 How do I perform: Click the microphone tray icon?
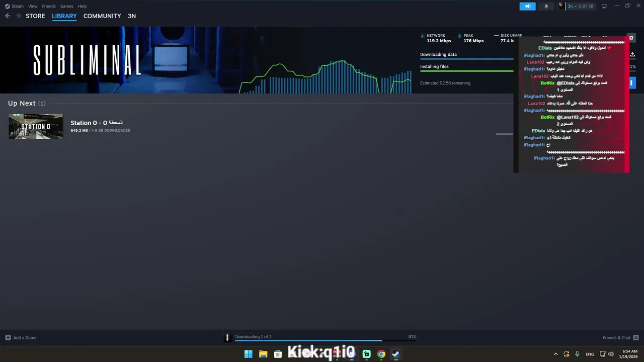577,354
